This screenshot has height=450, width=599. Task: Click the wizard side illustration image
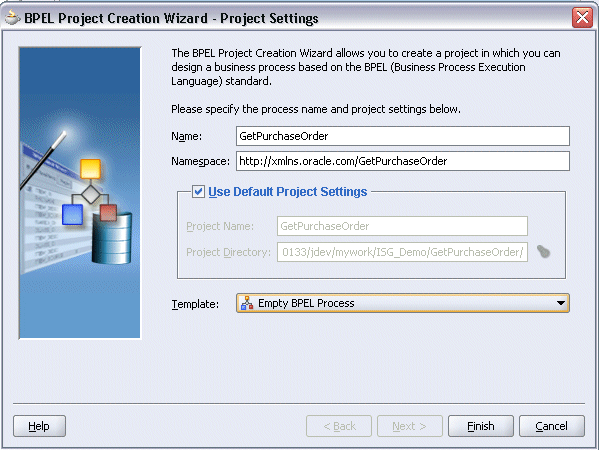[x=80, y=193]
